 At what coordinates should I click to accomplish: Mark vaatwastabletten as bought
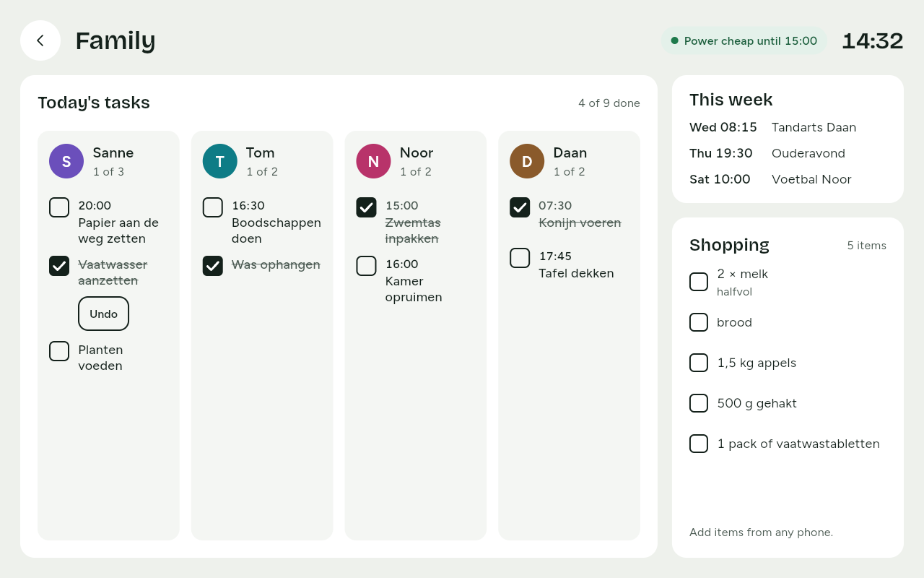coord(699,444)
